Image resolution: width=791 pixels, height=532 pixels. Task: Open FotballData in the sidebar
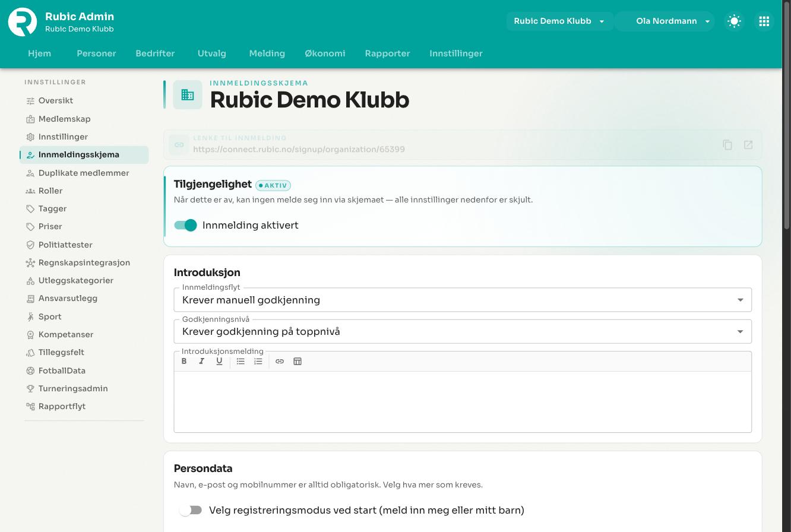tap(84, 370)
